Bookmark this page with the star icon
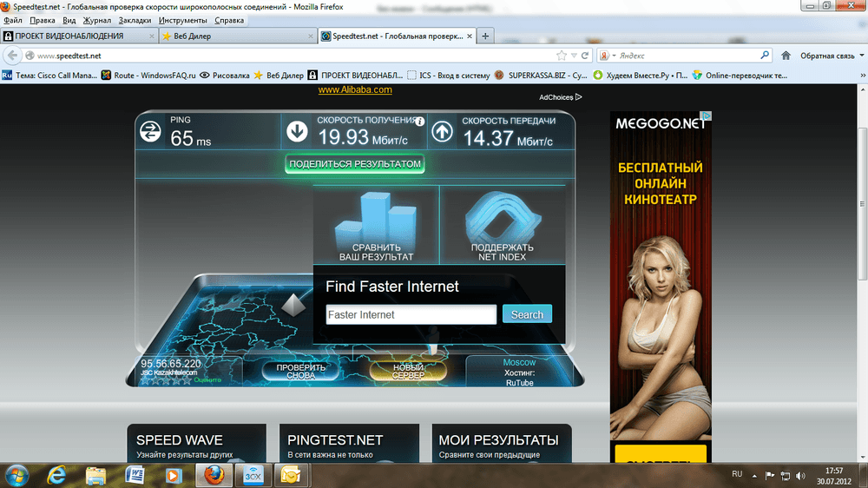Screen dimensions: 868x488 (562, 56)
